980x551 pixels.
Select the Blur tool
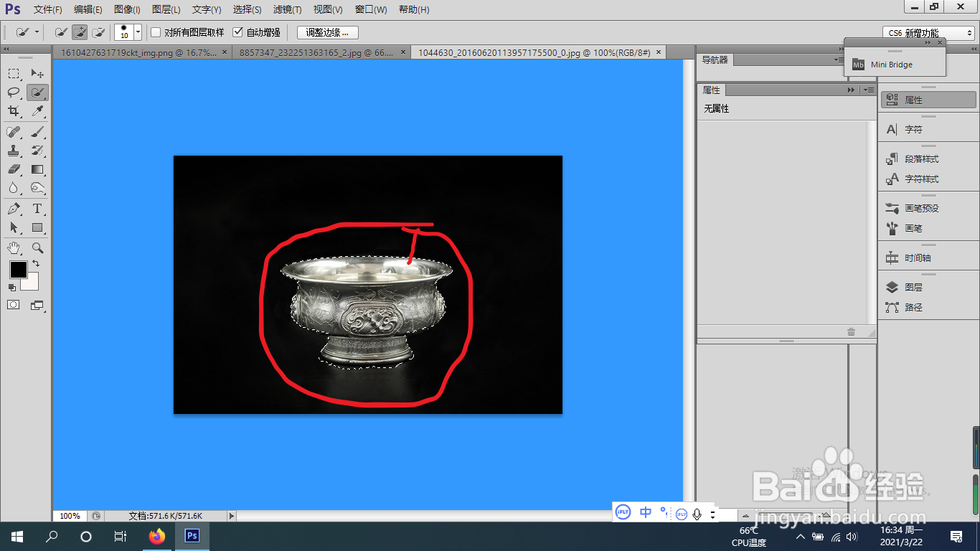coord(14,188)
